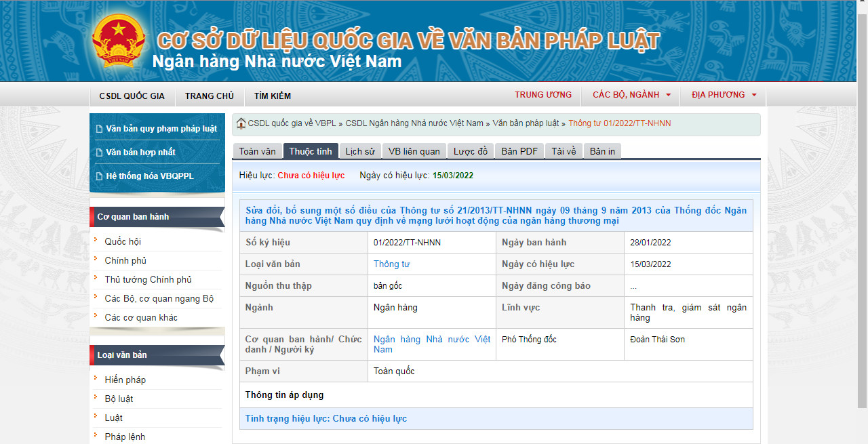Image resolution: width=868 pixels, height=444 pixels.
Task: Click the bản gốc source value
Action: point(388,286)
